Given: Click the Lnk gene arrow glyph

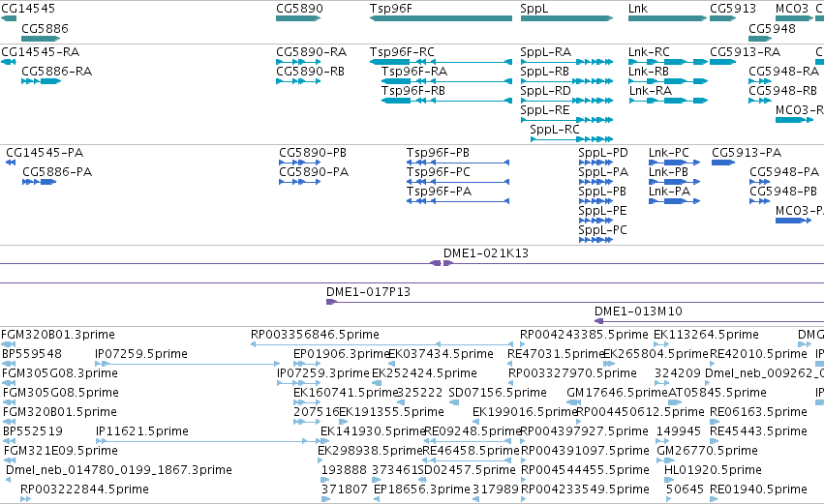Looking at the screenshot, I should click(x=667, y=18).
